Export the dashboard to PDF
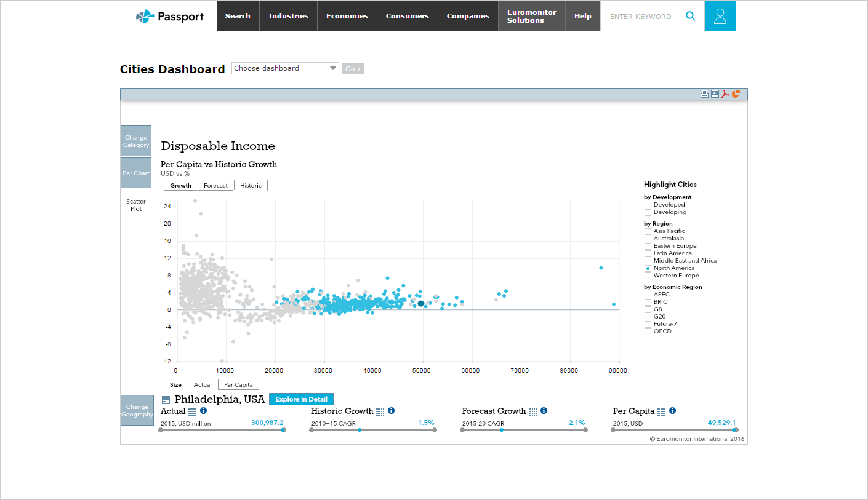 pyautogui.click(x=725, y=93)
